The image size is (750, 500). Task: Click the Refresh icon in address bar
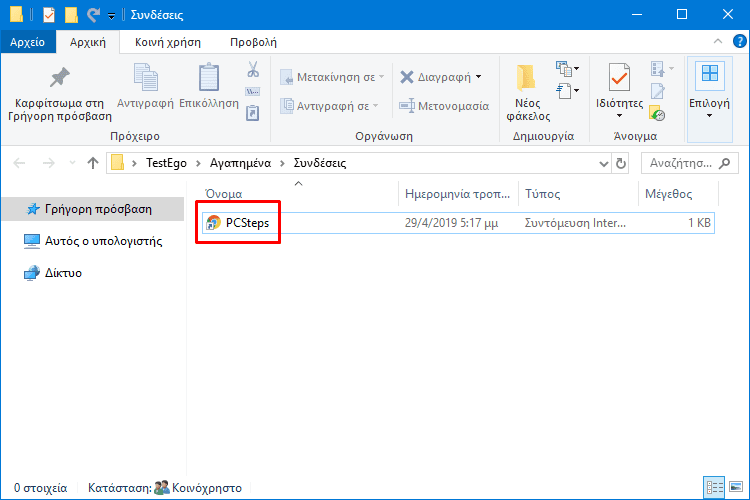pos(621,164)
